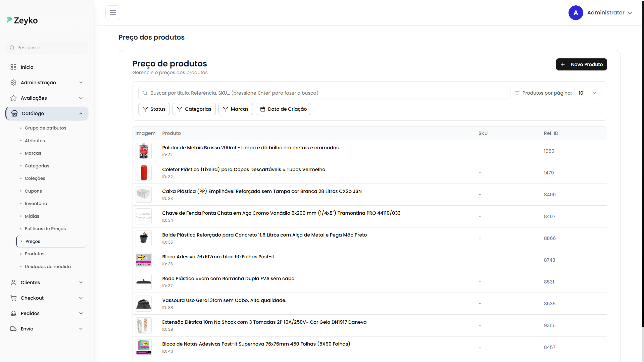Viewport: 644px width, 362px height.
Task: Click the Clientes person icon
Action: coord(13,282)
